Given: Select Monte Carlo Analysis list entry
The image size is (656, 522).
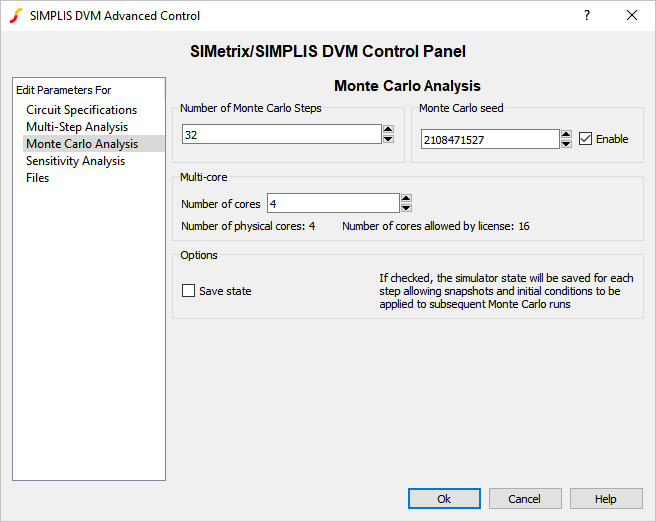Looking at the screenshot, I should [x=82, y=144].
